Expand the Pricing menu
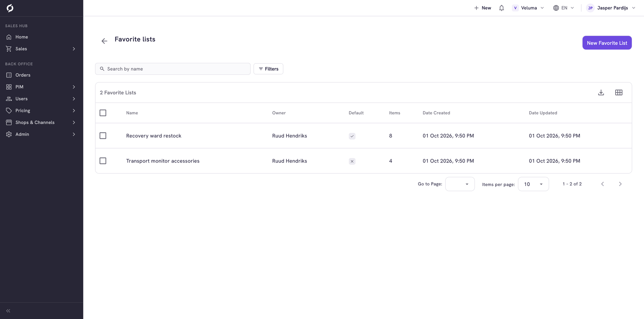644x319 pixels. point(41,111)
